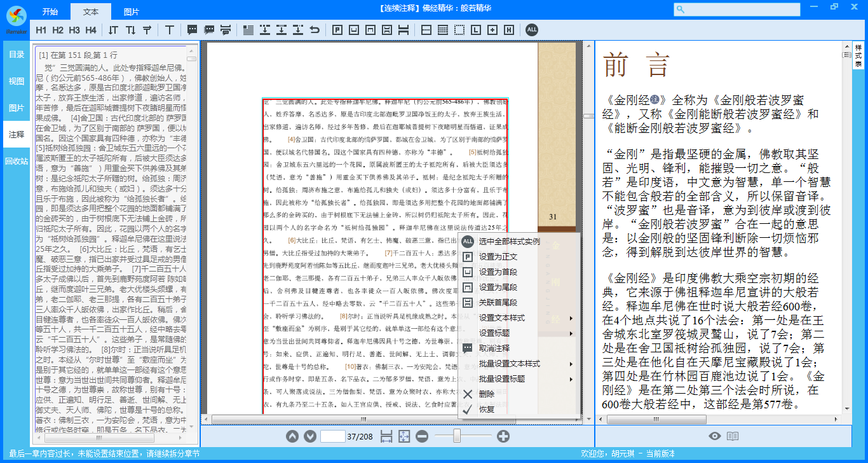This screenshot has height=463, width=868.
Task: Choose 设置为正文 from context menu
Action: (498, 257)
